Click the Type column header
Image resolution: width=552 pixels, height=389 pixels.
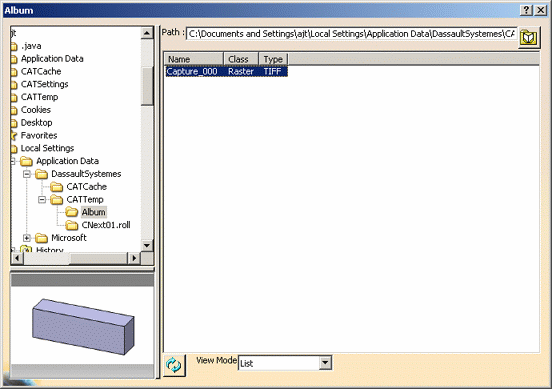coord(274,59)
